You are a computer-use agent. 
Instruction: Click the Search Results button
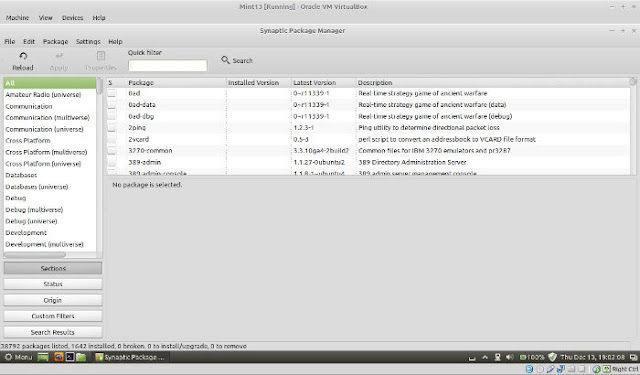[53, 332]
